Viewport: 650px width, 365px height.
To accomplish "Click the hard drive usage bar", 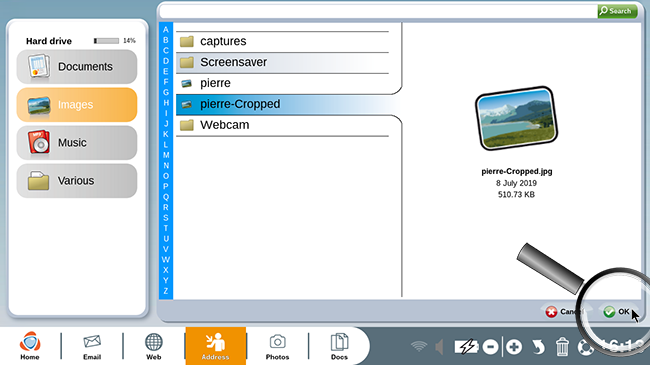I will (x=106, y=41).
